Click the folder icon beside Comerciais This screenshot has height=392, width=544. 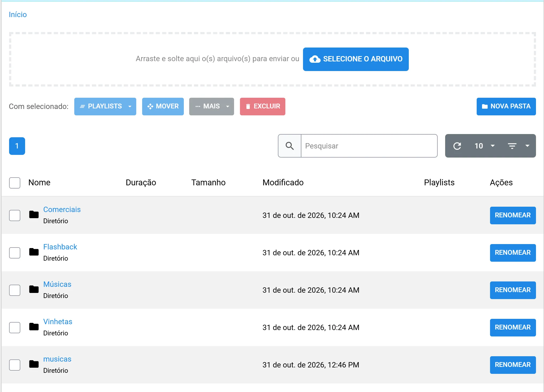click(34, 214)
